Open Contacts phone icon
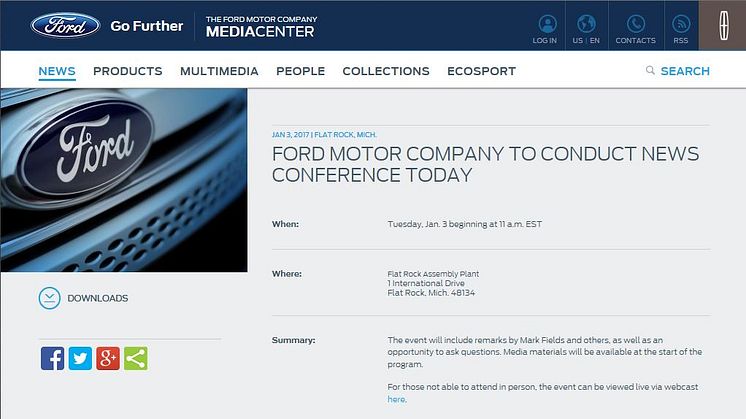Image resolution: width=746 pixels, height=419 pixels. (x=635, y=24)
